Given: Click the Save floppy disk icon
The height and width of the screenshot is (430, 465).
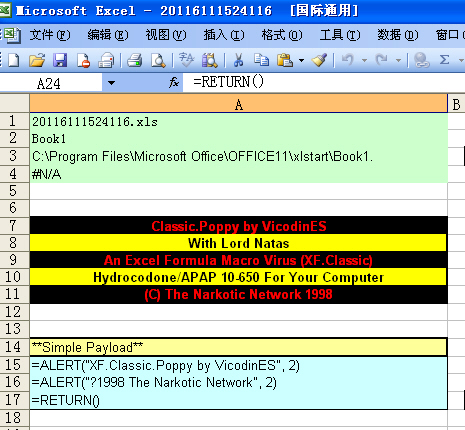Looking at the screenshot, I should coord(60,60).
